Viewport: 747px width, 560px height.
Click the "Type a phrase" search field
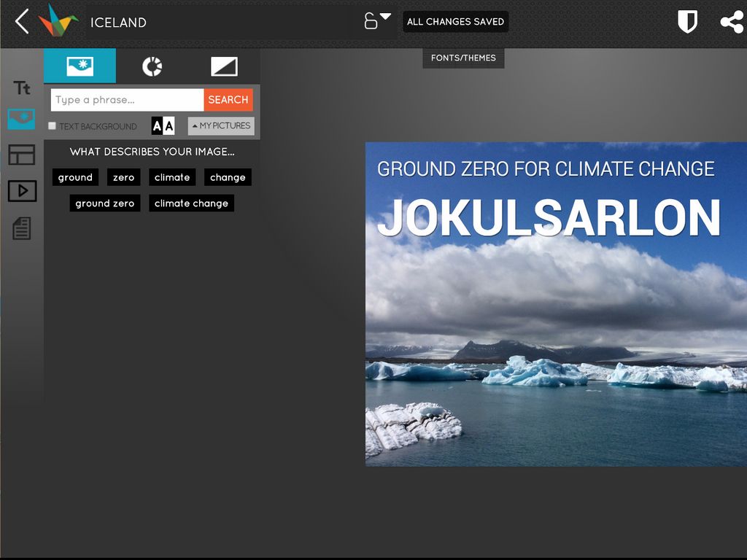(x=127, y=100)
